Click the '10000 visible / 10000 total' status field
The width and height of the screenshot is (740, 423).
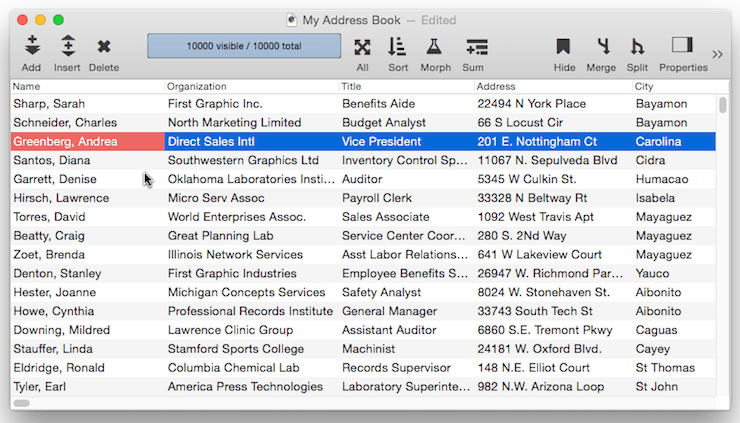point(244,46)
